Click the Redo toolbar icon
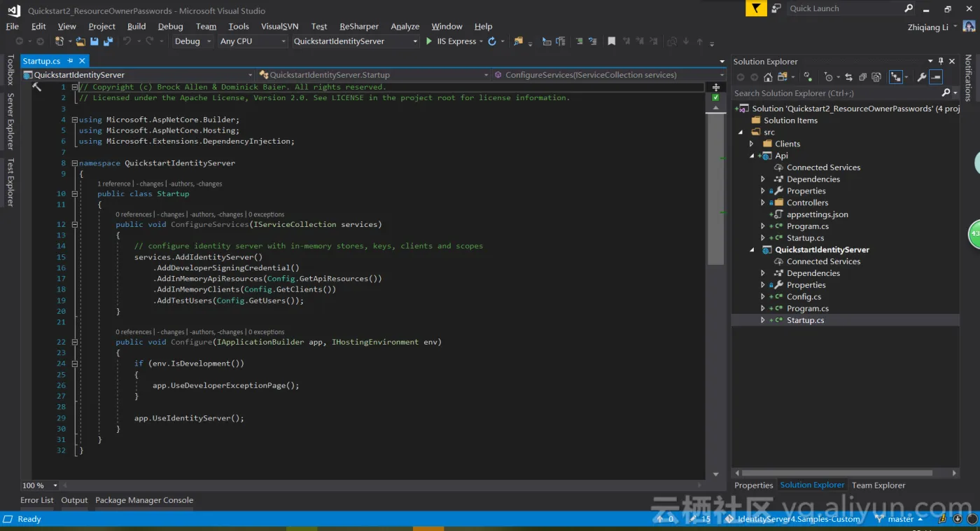 pos(149,41)
